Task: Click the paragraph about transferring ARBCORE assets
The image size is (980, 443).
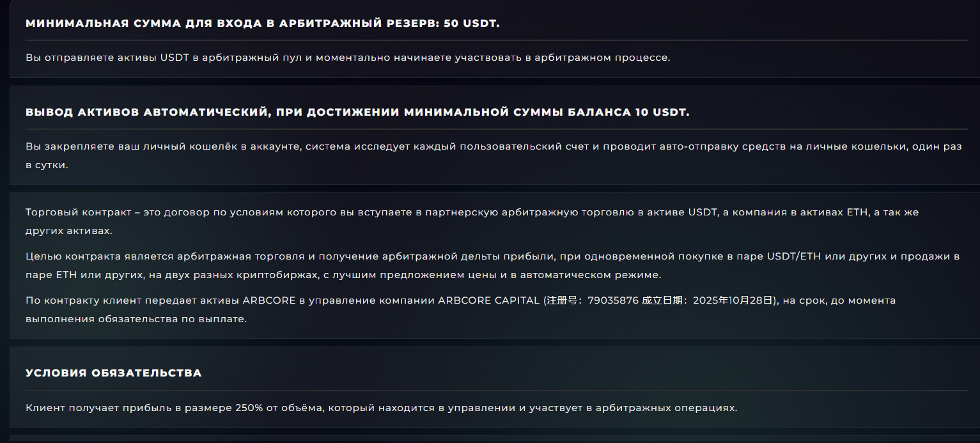Action: 460,307
